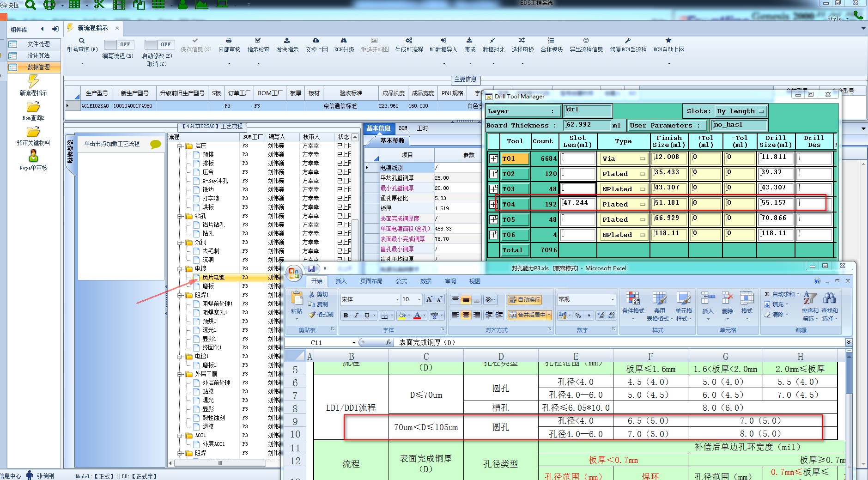868x480 pixels.
Task: Click the 导出流程信息 smiley icon
Action: coord(586,41)
